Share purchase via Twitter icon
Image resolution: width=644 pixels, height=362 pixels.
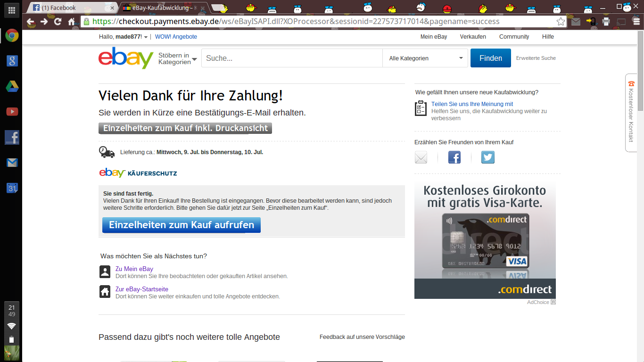(x=488, y=157)
